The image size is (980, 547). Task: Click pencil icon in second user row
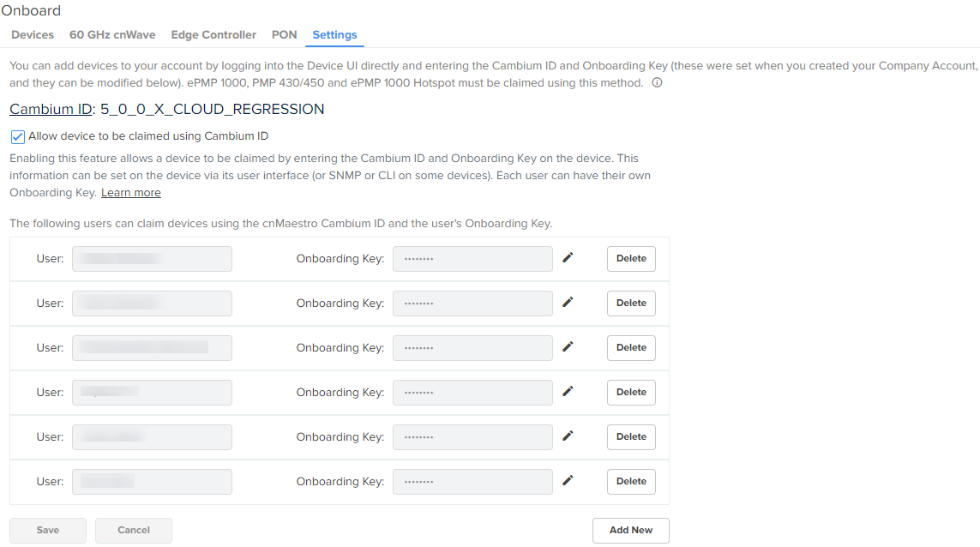tap(568, 302)
